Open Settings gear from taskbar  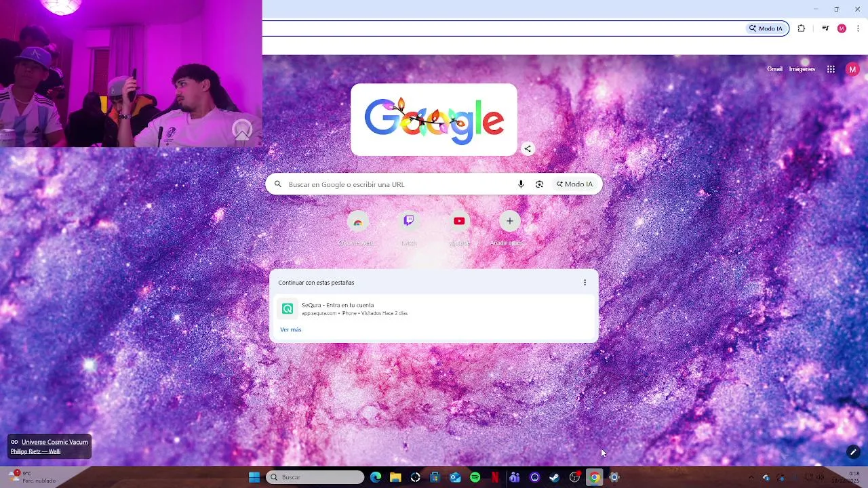pyautogui.click(x=614, y=477)
